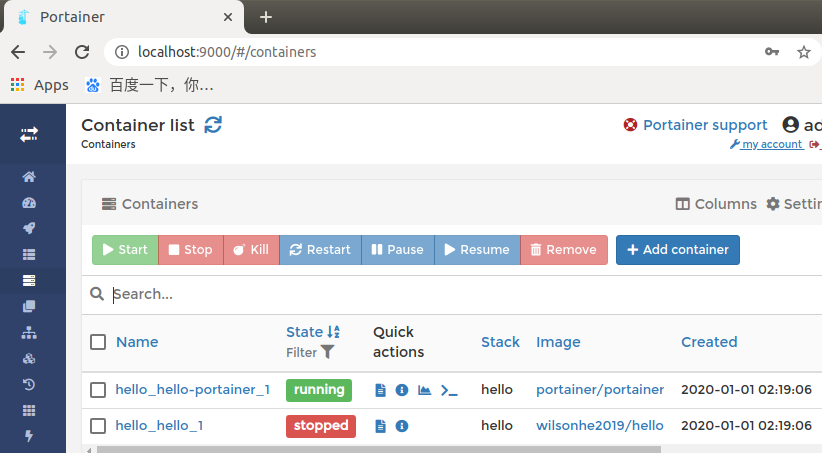Click the browser back arrow
822x453 pixels.
pos(18,52)
